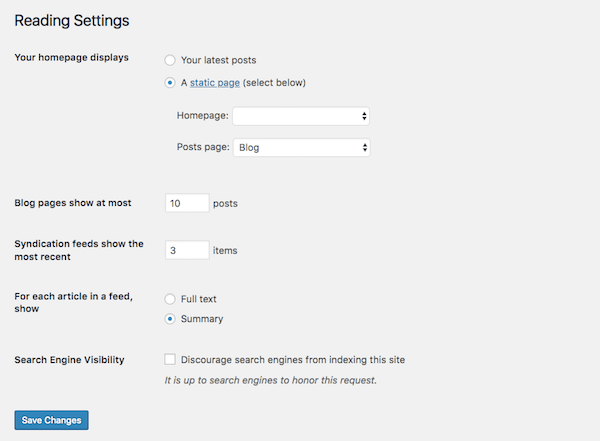Open the Posts page dropdown showing Blog
Image resolution: width=600 pixels, height=441 pixels.
click(301, 148)
